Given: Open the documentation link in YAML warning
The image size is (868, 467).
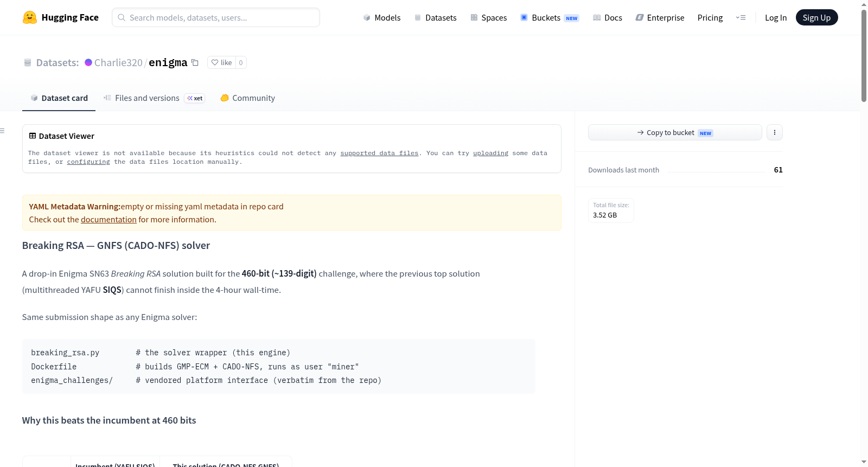Looking at the screenshot, I should [x=108, y=219].
